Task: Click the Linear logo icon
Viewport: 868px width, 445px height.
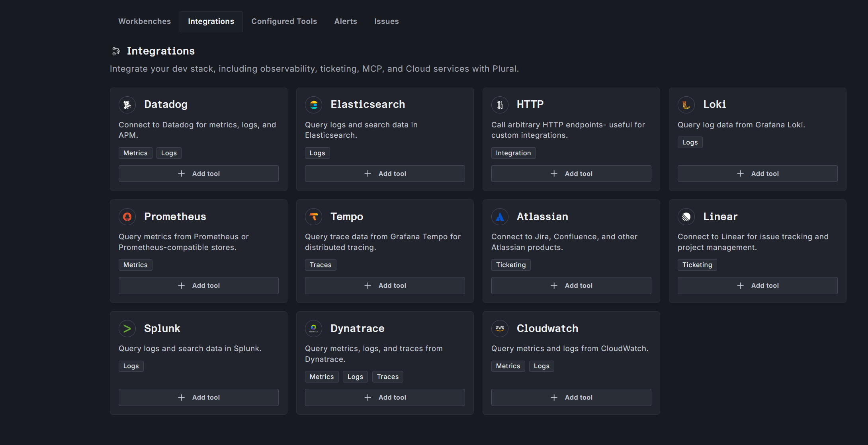Action: (686, 217)
